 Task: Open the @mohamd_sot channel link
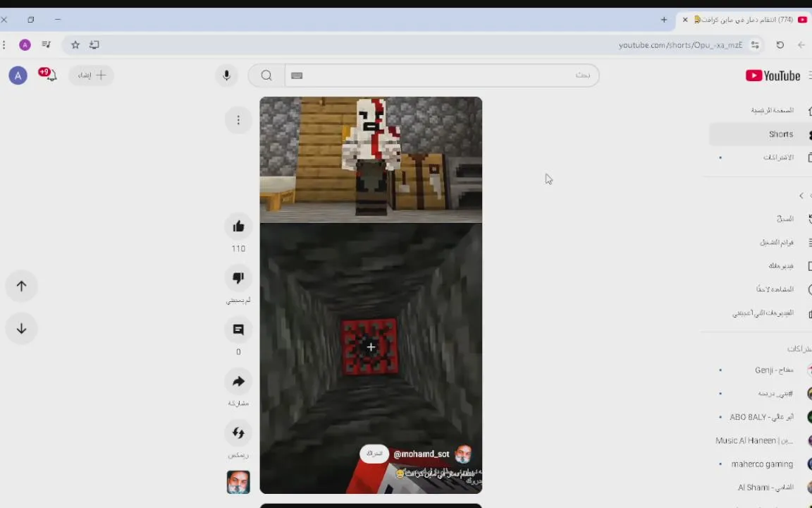(422, 454)
